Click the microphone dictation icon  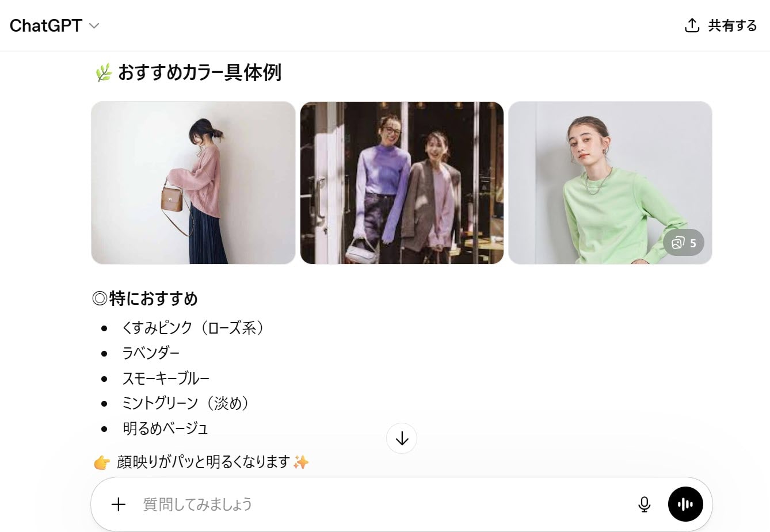(645, 504)
